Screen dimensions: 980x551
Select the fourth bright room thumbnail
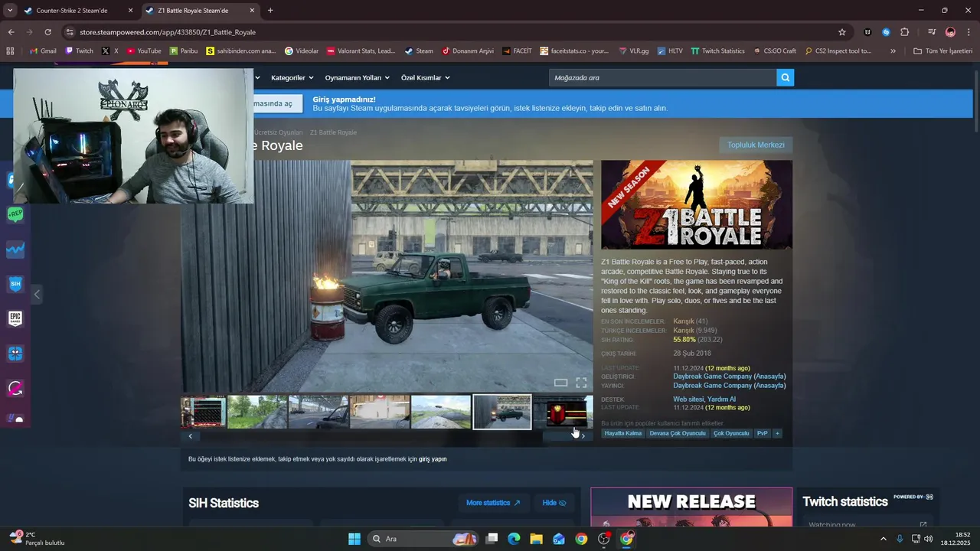coord(380,412)
